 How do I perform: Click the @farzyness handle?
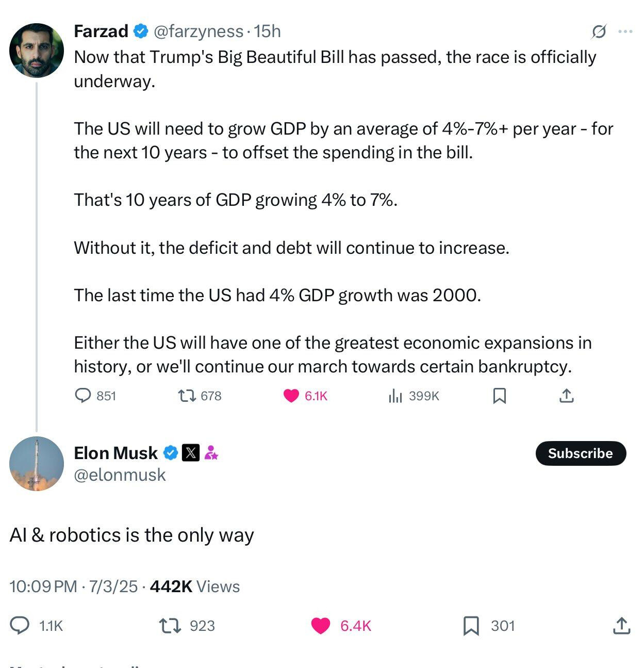(198, 31)
